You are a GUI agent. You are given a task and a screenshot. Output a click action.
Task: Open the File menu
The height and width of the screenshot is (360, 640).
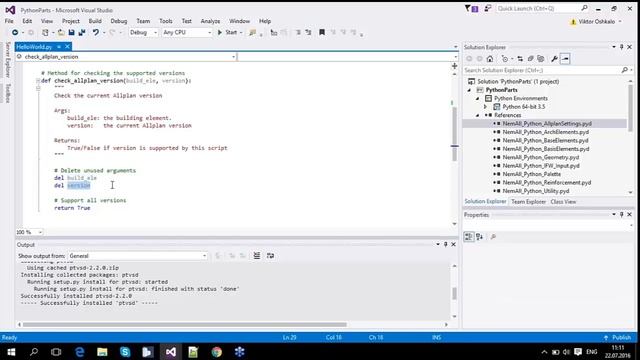coord(9,21)
